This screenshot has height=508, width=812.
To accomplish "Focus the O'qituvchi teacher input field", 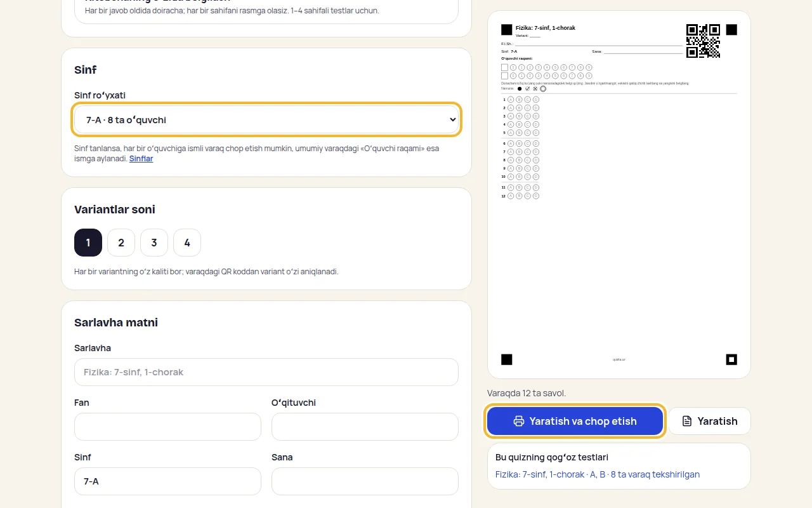I will click(x=365, y=427).
